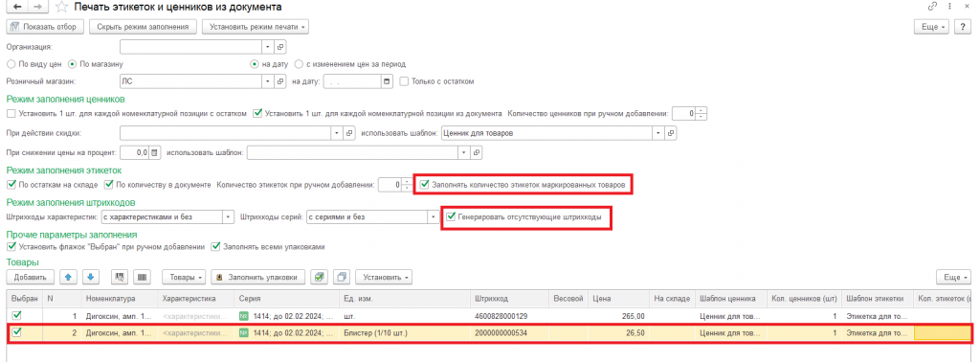
Task: Open calendar for на дату field
Action: (x=387, y=81)
